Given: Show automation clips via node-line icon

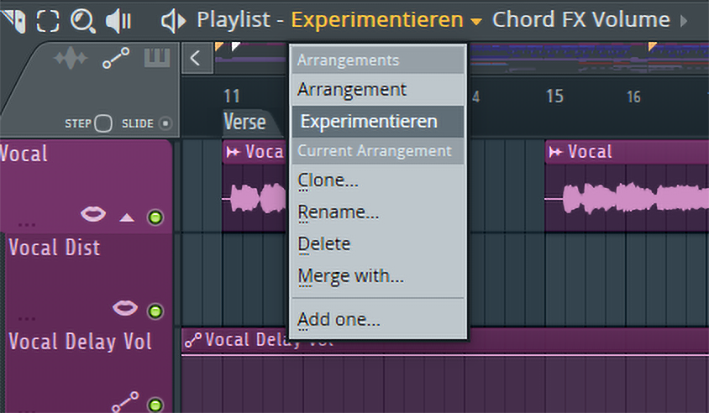Looking at the screenshot, I should [116, 60].
